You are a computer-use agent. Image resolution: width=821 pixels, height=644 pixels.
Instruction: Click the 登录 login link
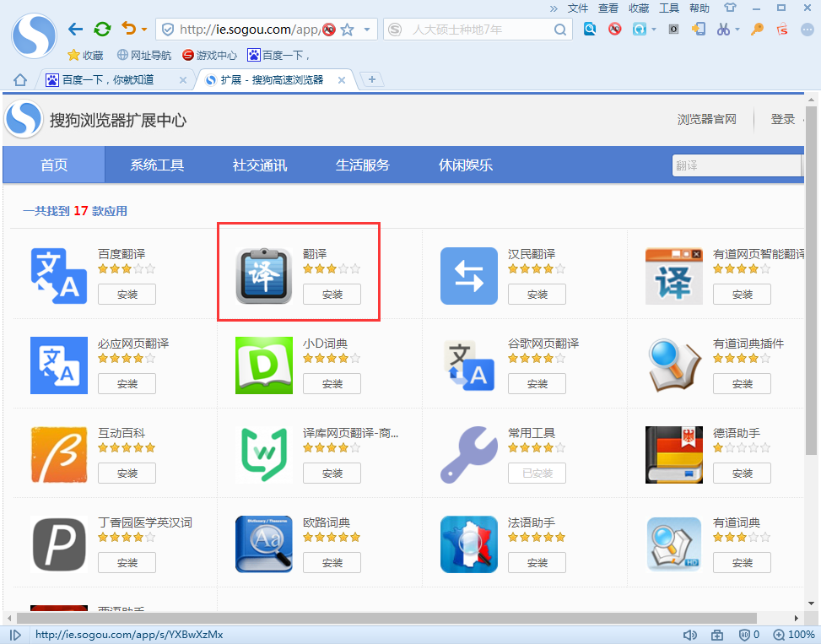click(782, 119)
